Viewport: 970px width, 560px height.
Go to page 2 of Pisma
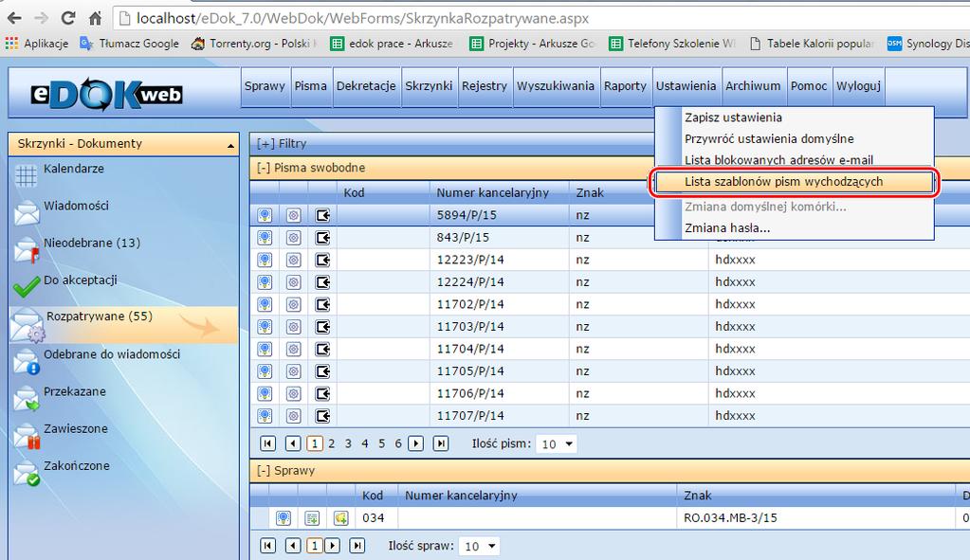point(332,443)
